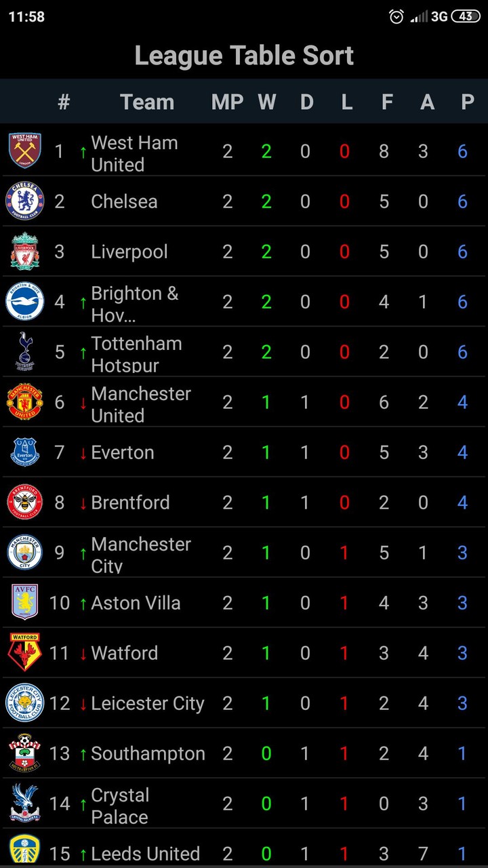
Task: Sort table by MP column header
Action: pos(227,102)
